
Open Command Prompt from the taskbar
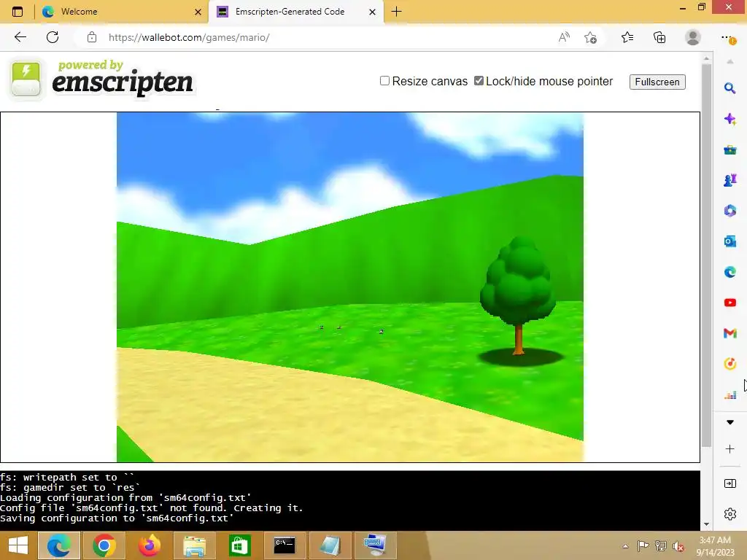[x=285, y=545]
